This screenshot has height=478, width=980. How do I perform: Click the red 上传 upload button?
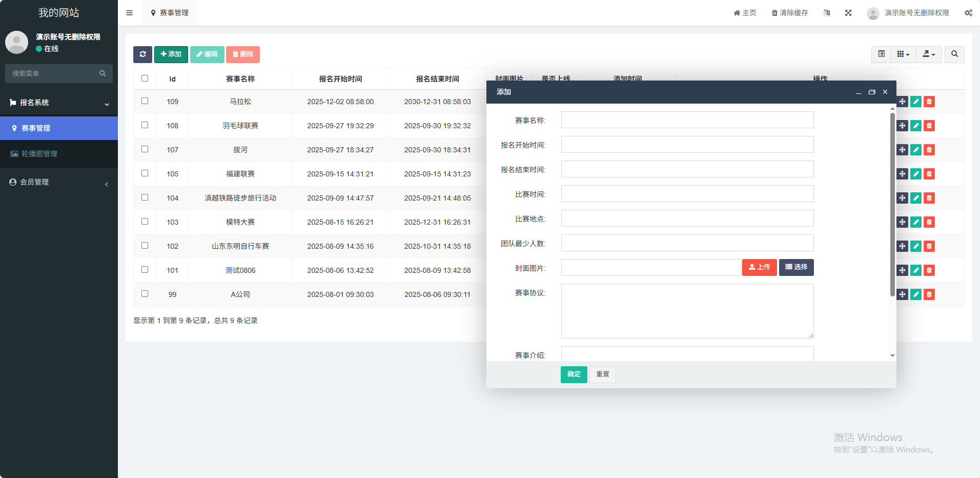tap(759, 267)
